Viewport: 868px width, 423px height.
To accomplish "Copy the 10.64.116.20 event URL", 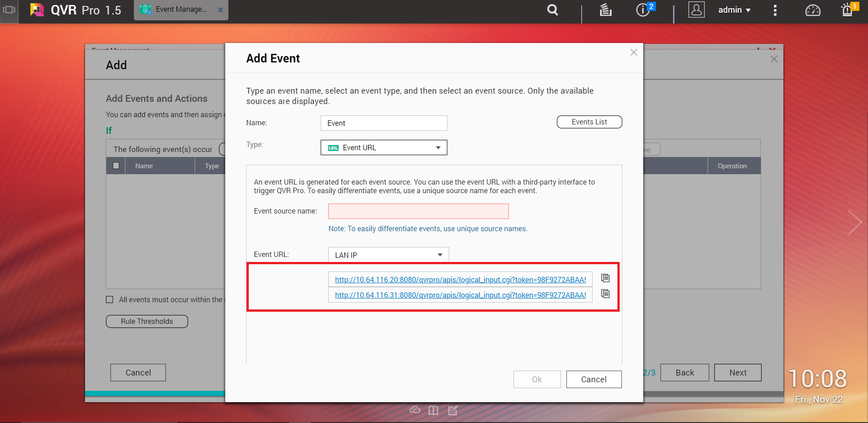I will [605, 278].
